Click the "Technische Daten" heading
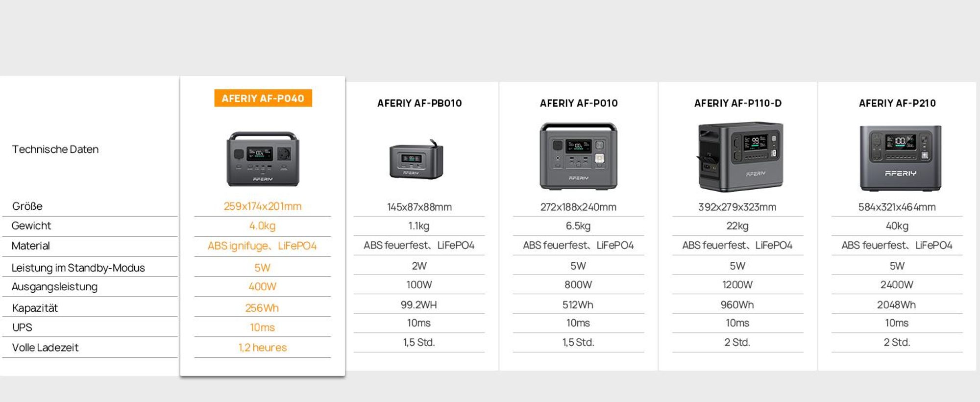 tap(55, 149)
